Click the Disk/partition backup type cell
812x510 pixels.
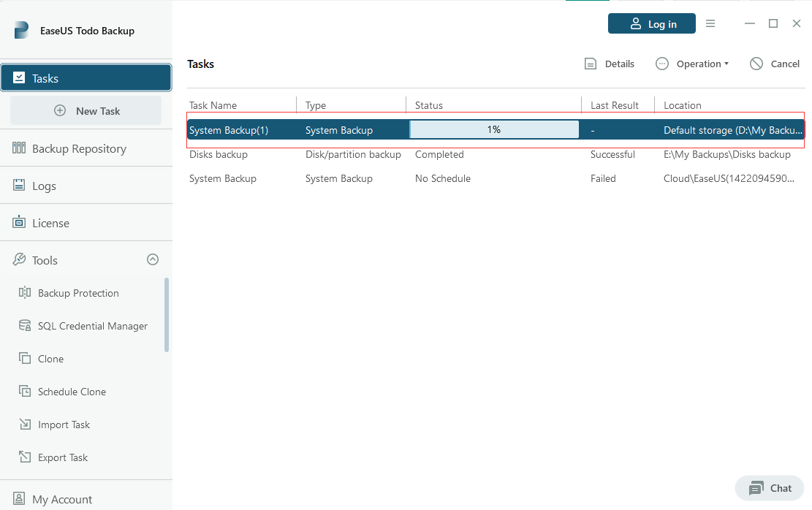point(353,154)
